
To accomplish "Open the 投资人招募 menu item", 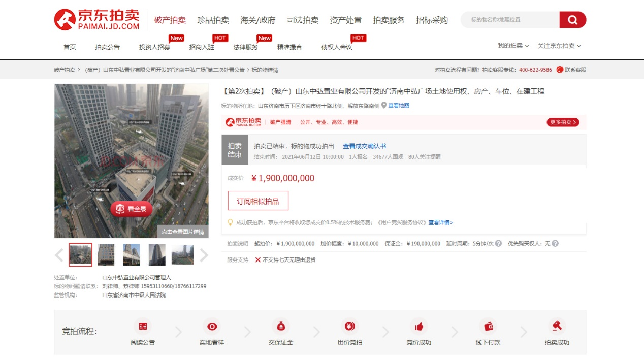I will click(x=154, y=47).
